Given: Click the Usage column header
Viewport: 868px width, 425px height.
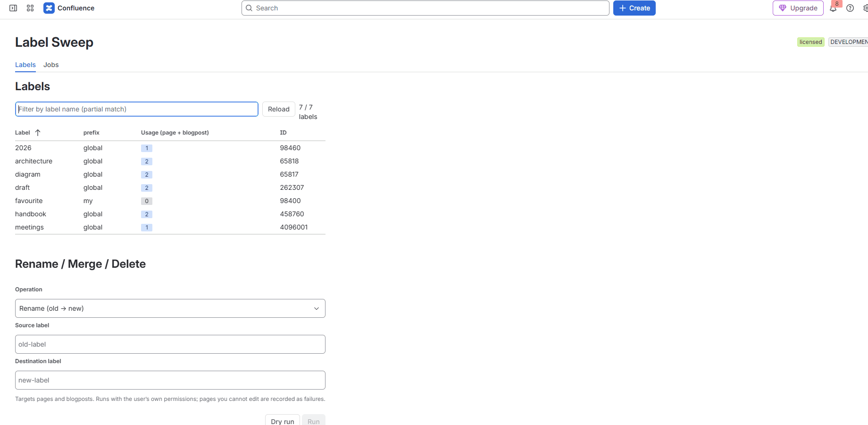Looking at the screenshot, I should (x=175, y=133).
